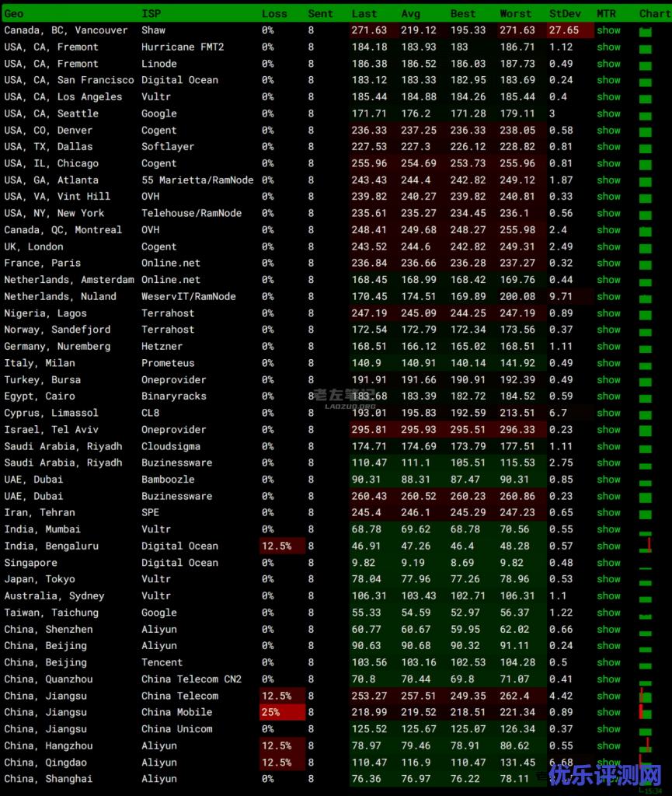Click the 27.65 StDev value
Viewport: 672px width, 796px height.
point(564,30)
